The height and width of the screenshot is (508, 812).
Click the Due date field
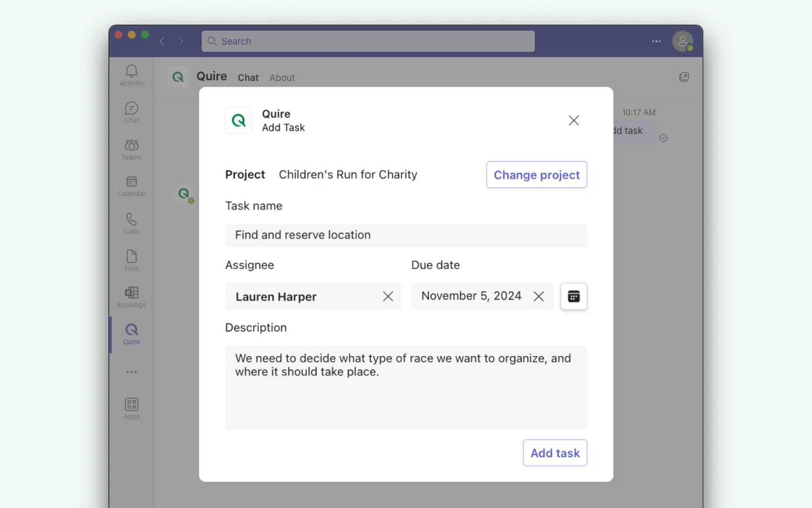tap(482, 296)
